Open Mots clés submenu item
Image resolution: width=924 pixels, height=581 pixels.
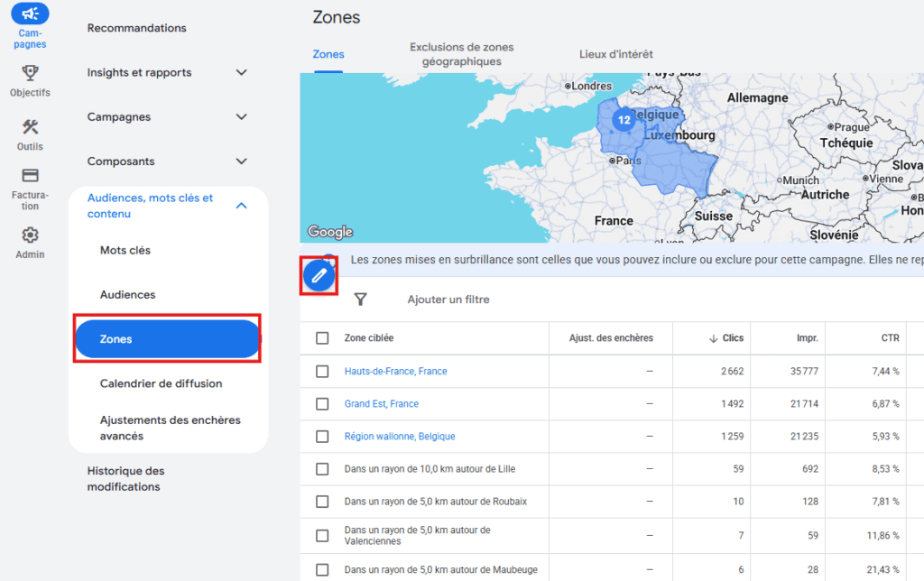[x=125, y=250]
